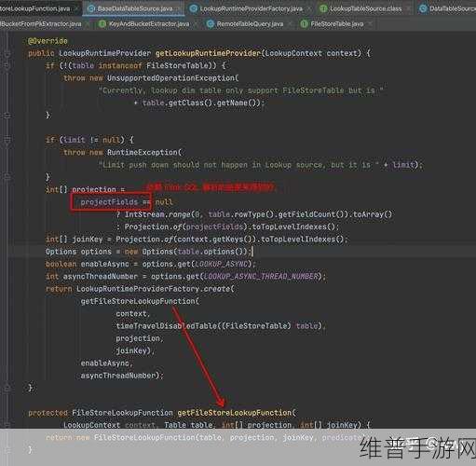
Task: Click the enableAsync argument line
Action: (x=107, y=363)
